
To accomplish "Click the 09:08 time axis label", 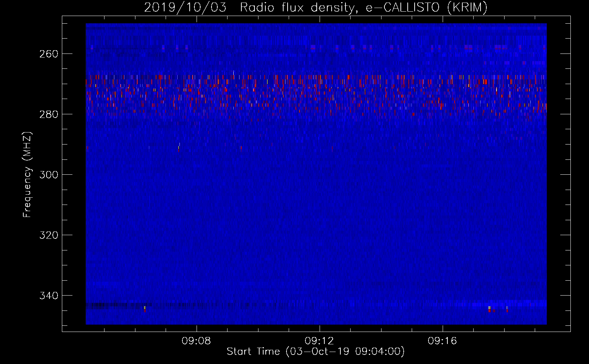I will point(197,341).
